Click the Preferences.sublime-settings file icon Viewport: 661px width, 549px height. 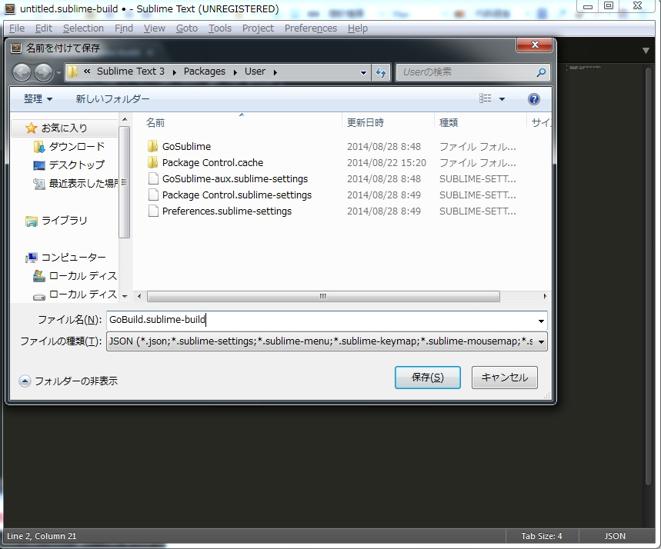pyautogui.click(x=153, y=211)
